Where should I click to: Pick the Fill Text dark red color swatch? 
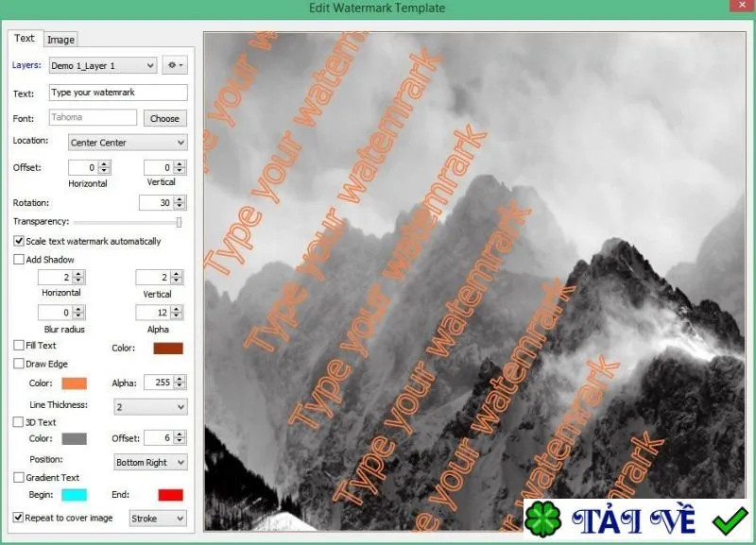[168, 348]
